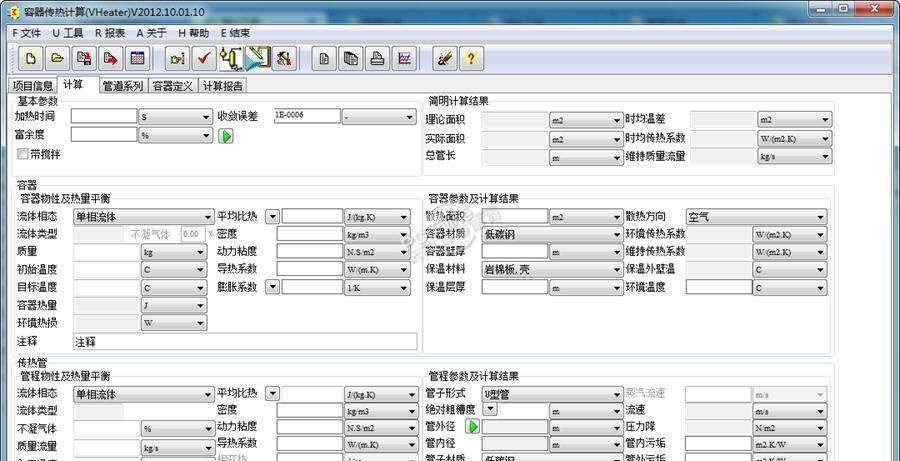Screen dimensions: 900x461
Task: Click the new file toolbar icon
Action: [x=30, y=59]
